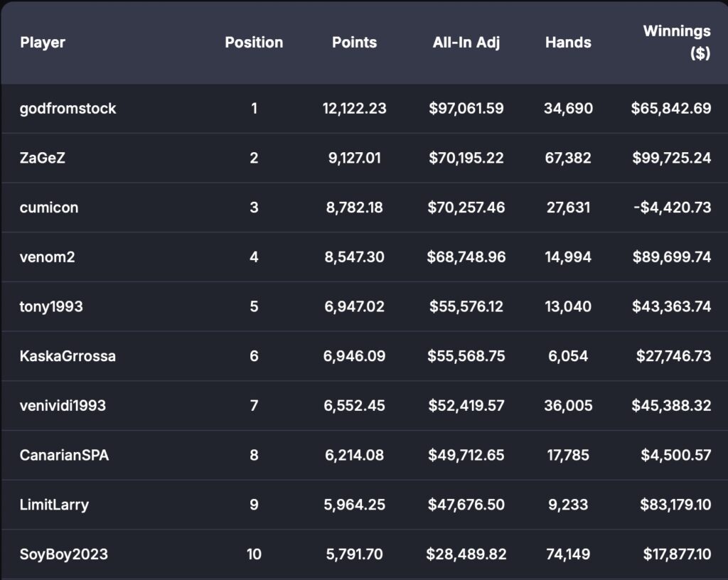
Task: Click the Player column header
Action: coord(43,43)
